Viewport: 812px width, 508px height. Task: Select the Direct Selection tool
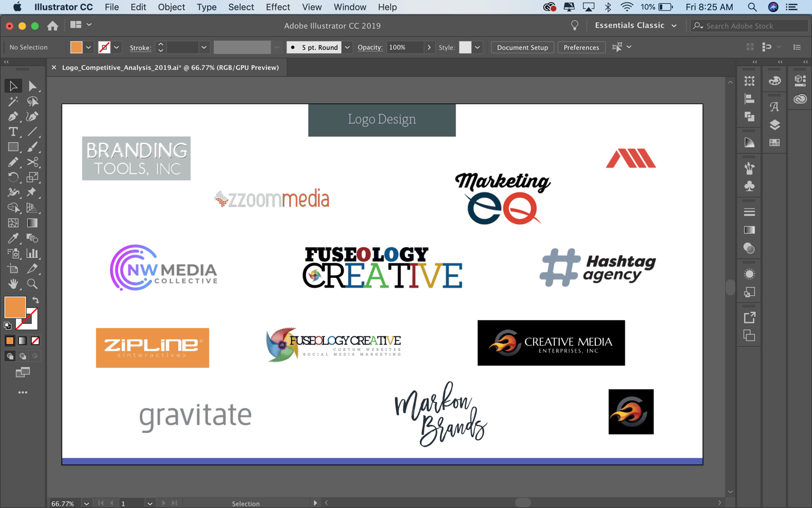(x=33, y=86)
